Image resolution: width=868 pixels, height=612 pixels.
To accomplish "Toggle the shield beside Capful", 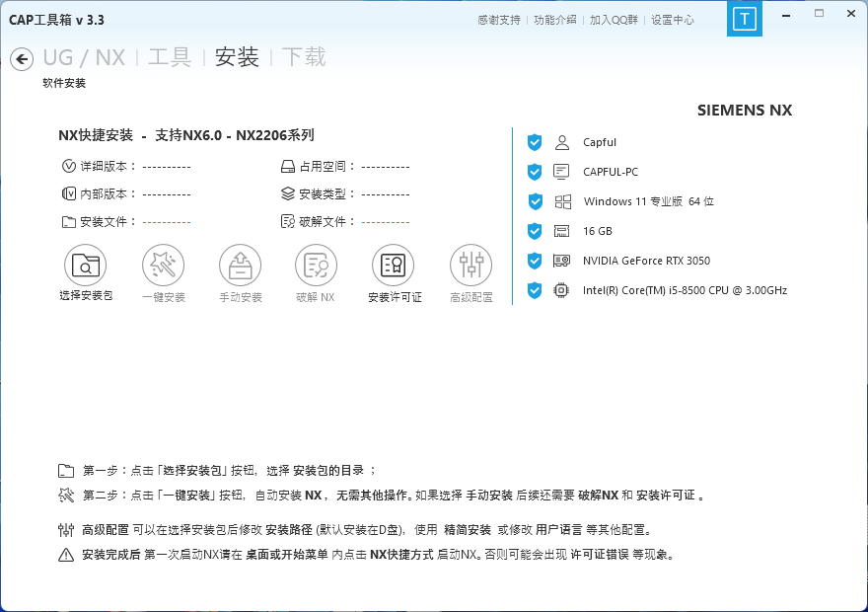I will point(534,142).
